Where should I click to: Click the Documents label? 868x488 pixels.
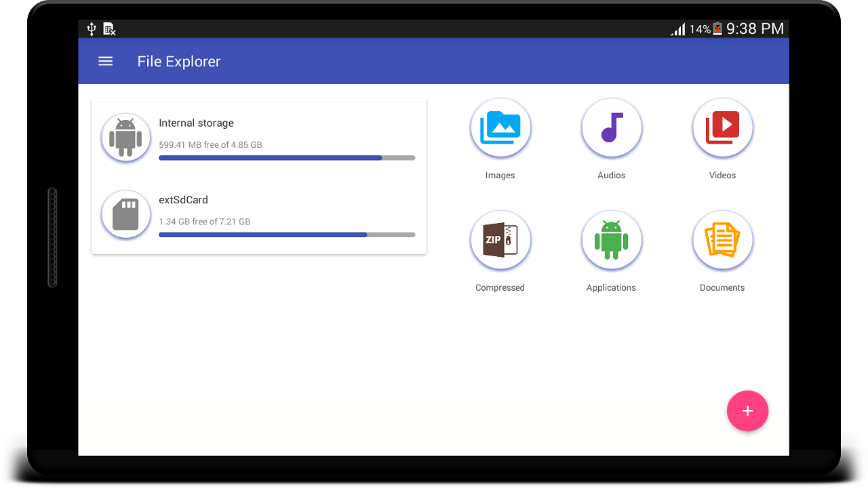(722, 288)
